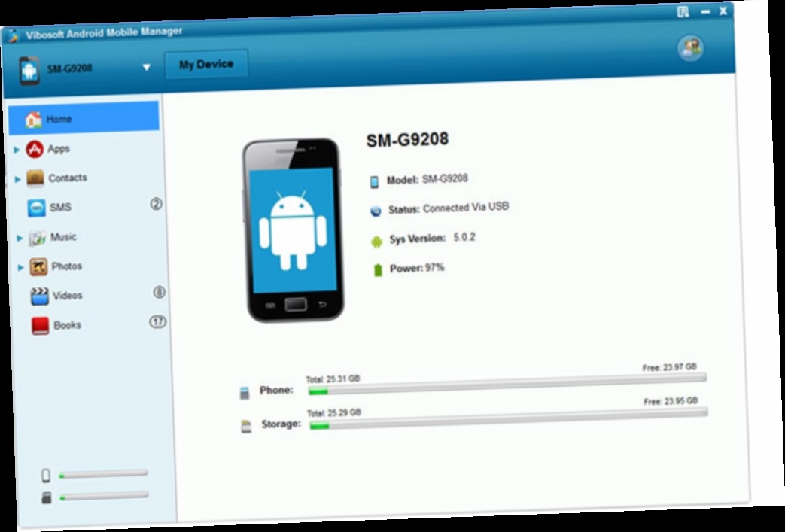Select the Videos film reel icon
Image resolution: width=785 pixels, height=532 pixels.
[41, 296]
